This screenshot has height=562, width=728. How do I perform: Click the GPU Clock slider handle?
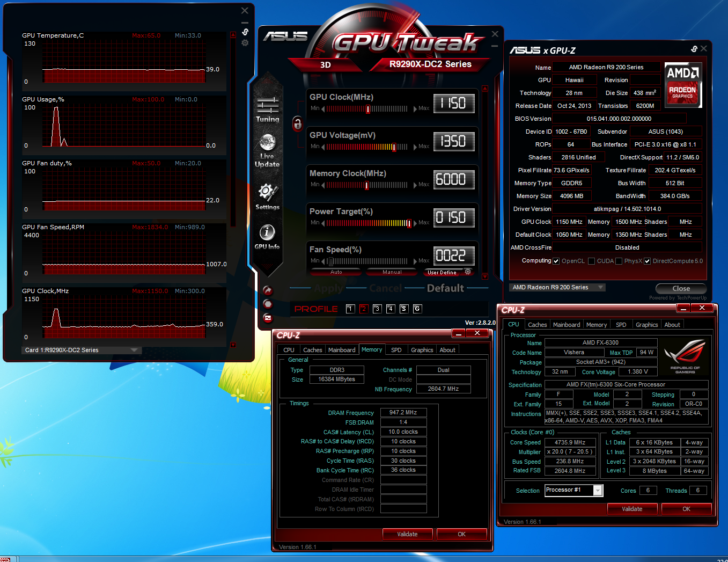[368, 109]
